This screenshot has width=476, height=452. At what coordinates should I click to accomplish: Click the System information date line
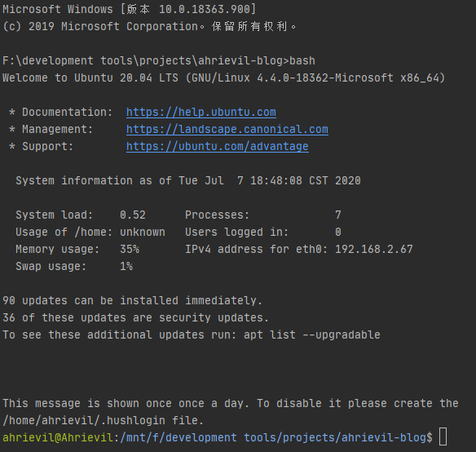(188, 180)
